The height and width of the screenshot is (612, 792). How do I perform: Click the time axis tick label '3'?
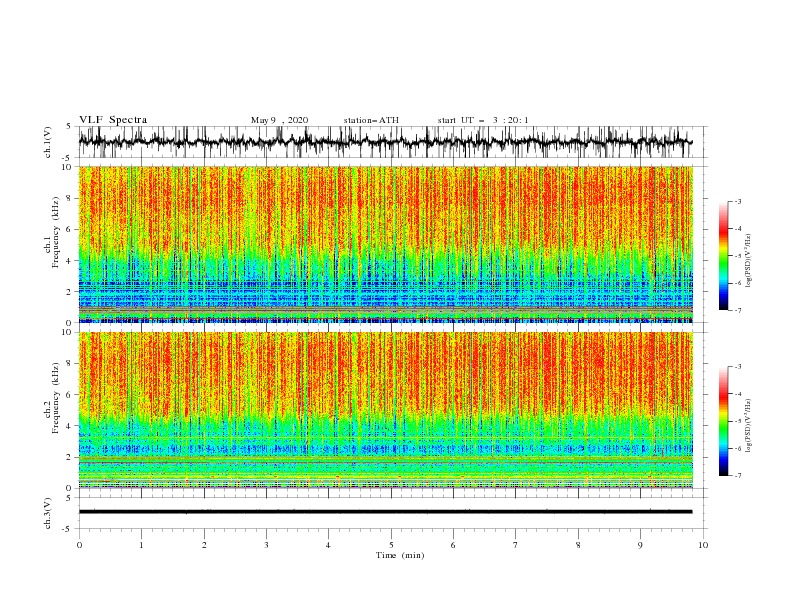(266, 545)
